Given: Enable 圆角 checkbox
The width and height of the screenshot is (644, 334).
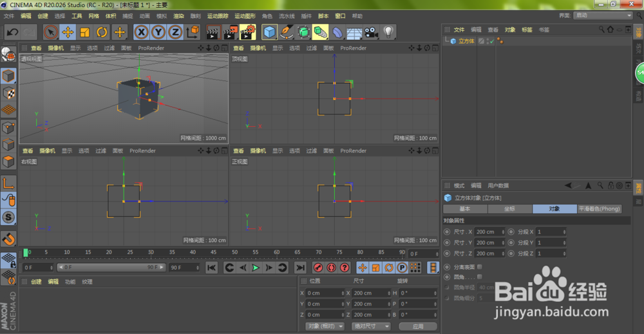Looking at the screenshot, I should click(480, 277).
